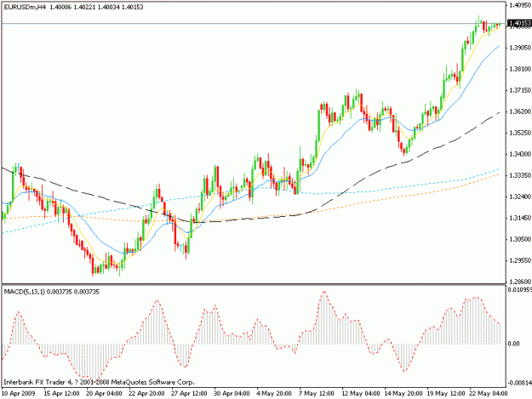Click the current price tag 1.40153
Viewport: 532px width, 399px height.
(x=519, y=23)
